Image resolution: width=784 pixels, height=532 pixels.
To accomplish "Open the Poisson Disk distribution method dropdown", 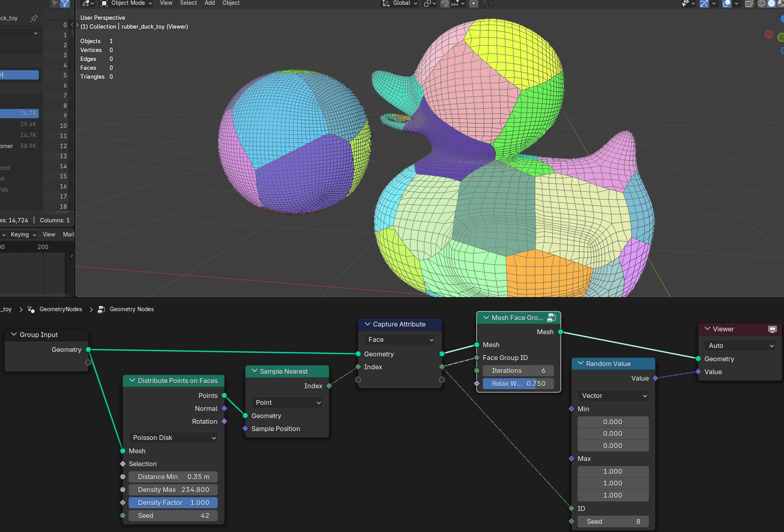I will (x=173, y=438).
